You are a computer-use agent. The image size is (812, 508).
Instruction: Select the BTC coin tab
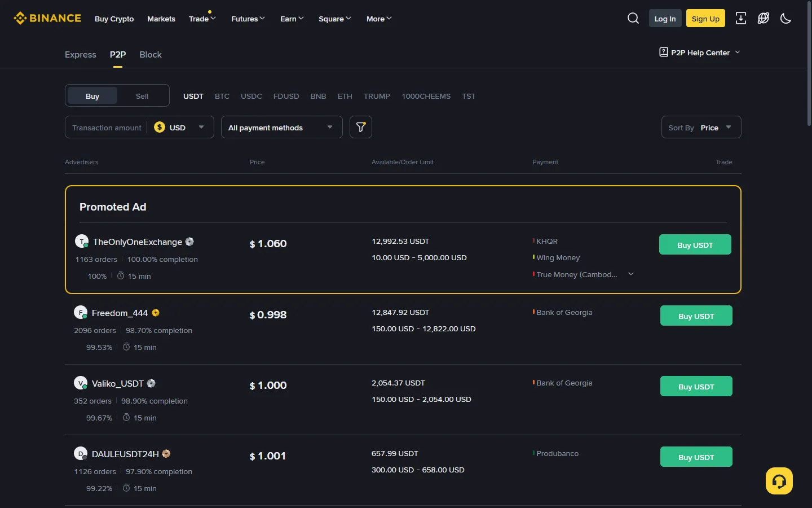[x=222, y=96]
